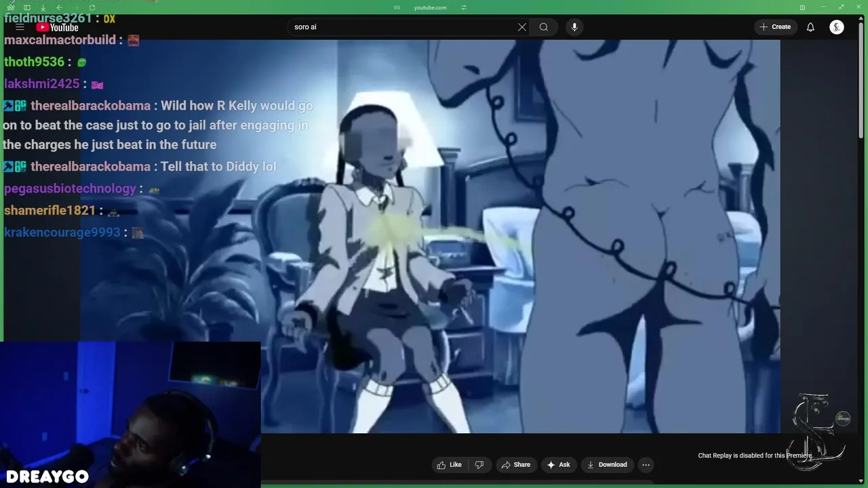Screen dimensions: 868x488
Task: Open the browser extensions icon at far left
Action: coord(11,7)
